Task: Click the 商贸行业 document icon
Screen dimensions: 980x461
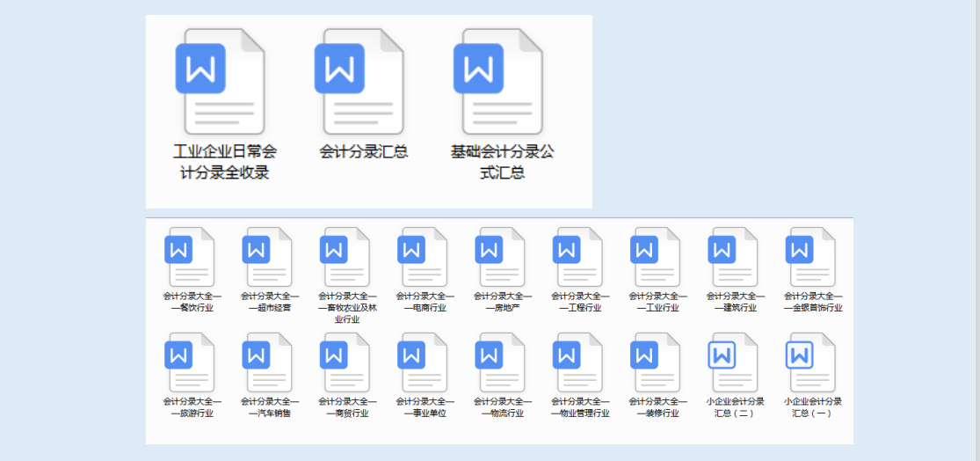Action: 345,362
